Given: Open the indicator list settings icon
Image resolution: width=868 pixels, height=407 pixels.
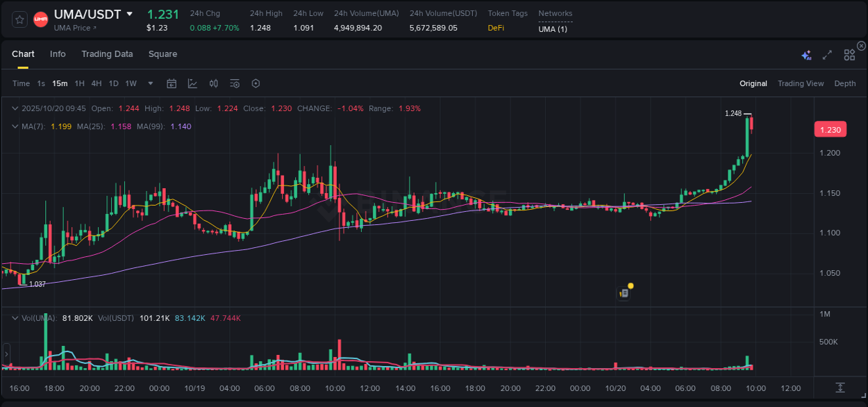Looking at the screenshot, I should (234, 83).
